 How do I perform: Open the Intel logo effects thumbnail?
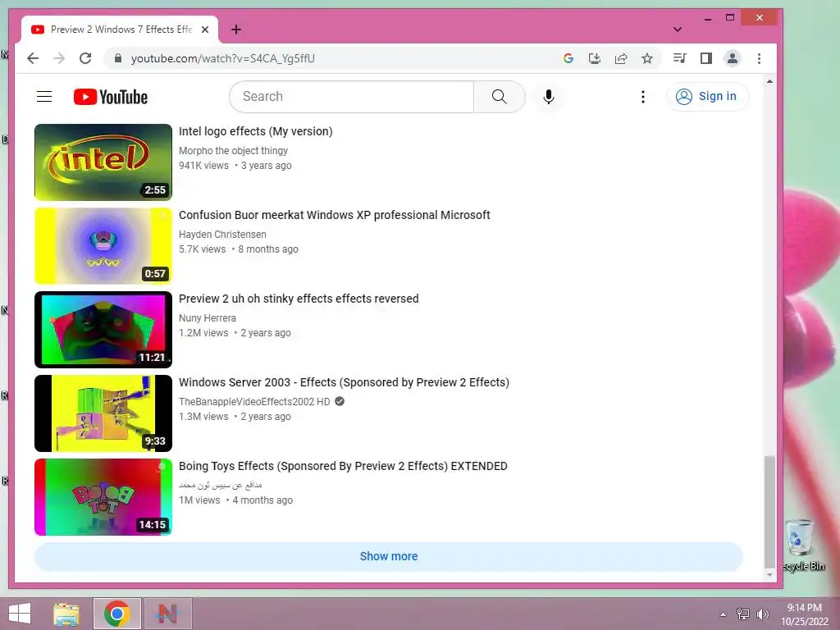[x=103, y=162]
